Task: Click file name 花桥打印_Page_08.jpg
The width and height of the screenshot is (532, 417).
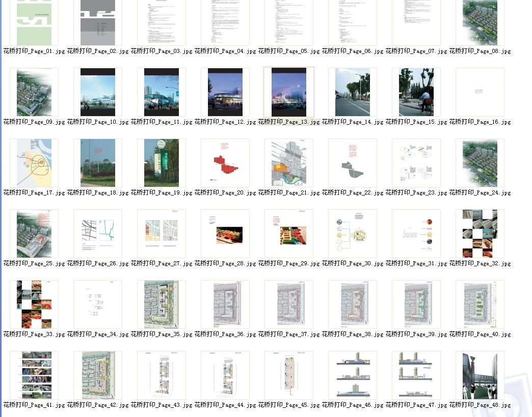Action: [480, 51]
